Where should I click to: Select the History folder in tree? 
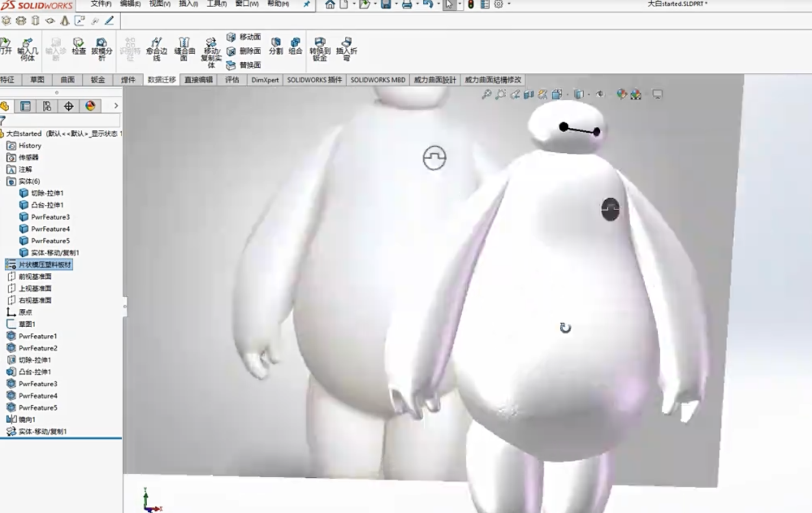tap(24, 146)
